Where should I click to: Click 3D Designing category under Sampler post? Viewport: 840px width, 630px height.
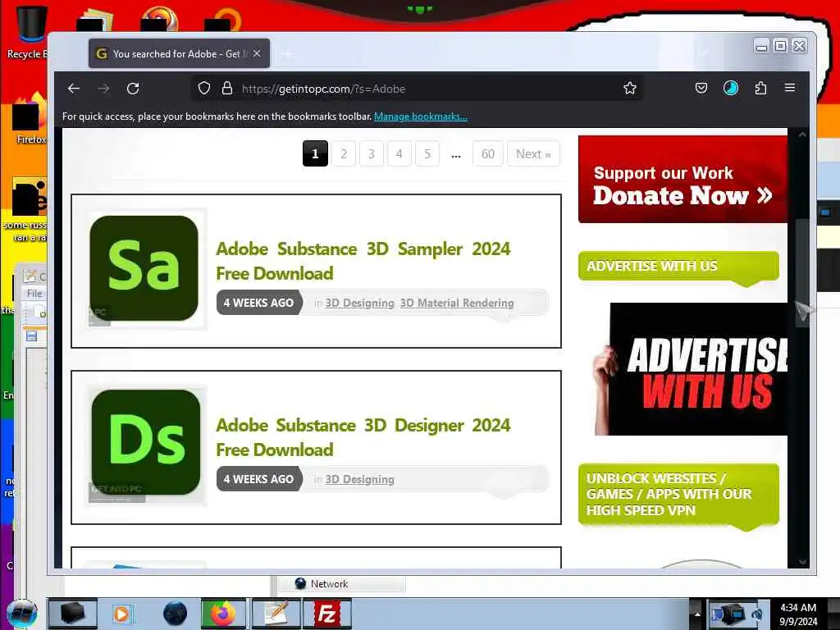359,304
